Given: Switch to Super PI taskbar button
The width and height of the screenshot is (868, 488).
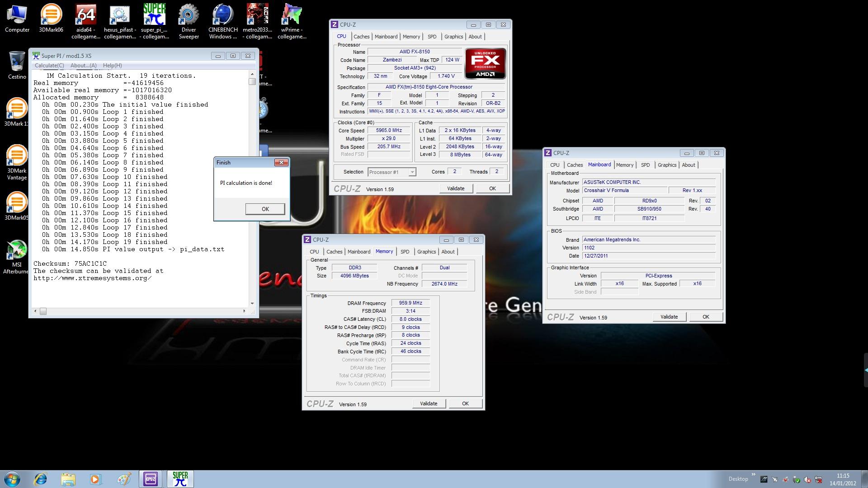Looking at the screenshot, I should click(x=180, y=479).
